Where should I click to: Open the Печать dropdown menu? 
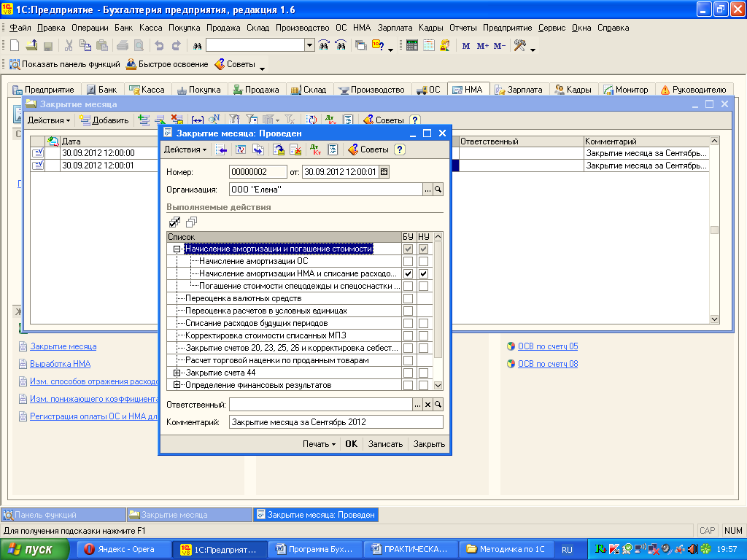(x=319, y=444)
